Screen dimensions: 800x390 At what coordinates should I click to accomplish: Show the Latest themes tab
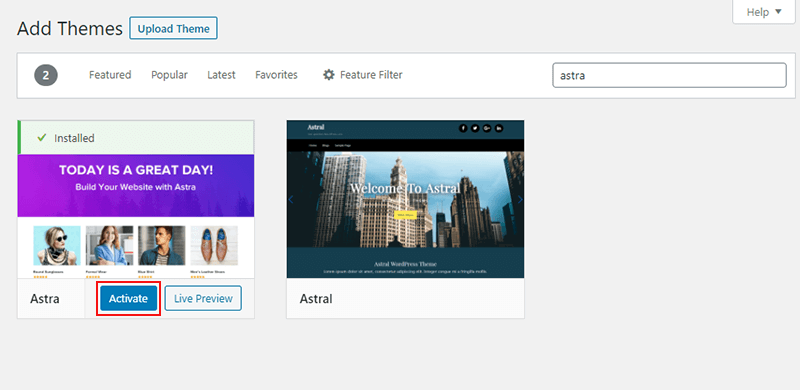(221, 75)
